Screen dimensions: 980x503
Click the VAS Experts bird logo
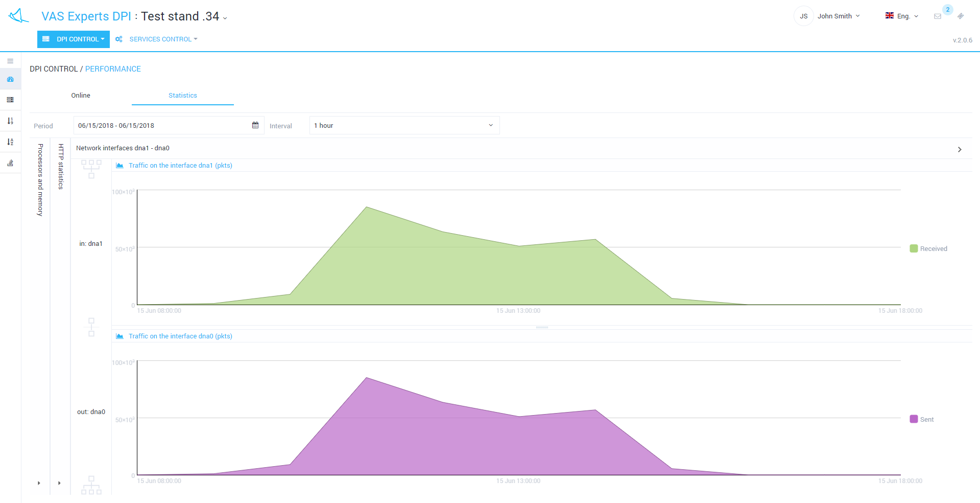tap(18, 16)
